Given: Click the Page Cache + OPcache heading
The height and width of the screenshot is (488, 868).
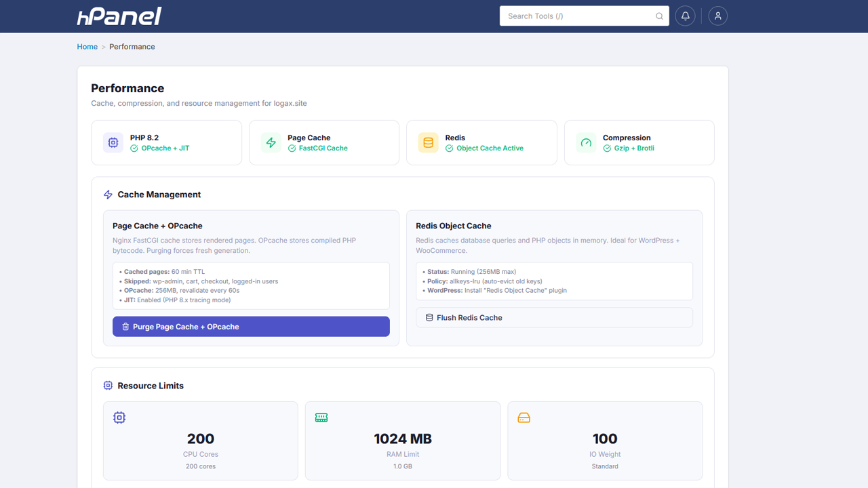Looking at the screenshot, I should [x=157, y=226].
